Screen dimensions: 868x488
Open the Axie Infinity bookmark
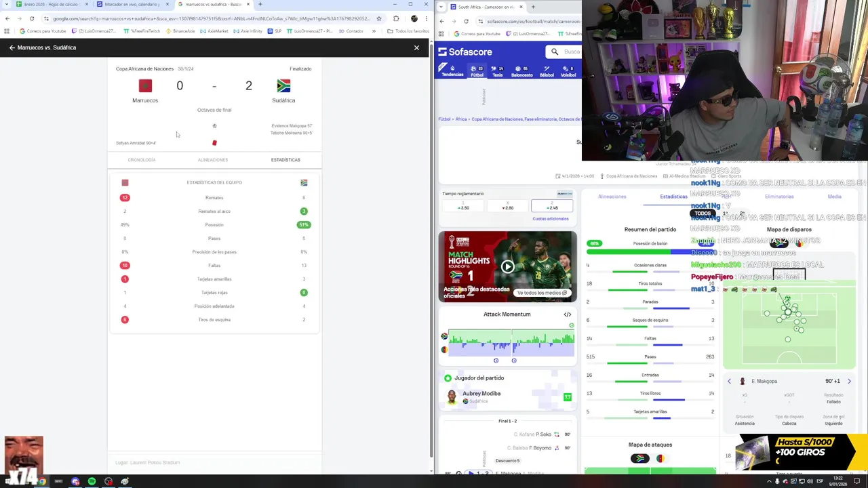point(248,31)
